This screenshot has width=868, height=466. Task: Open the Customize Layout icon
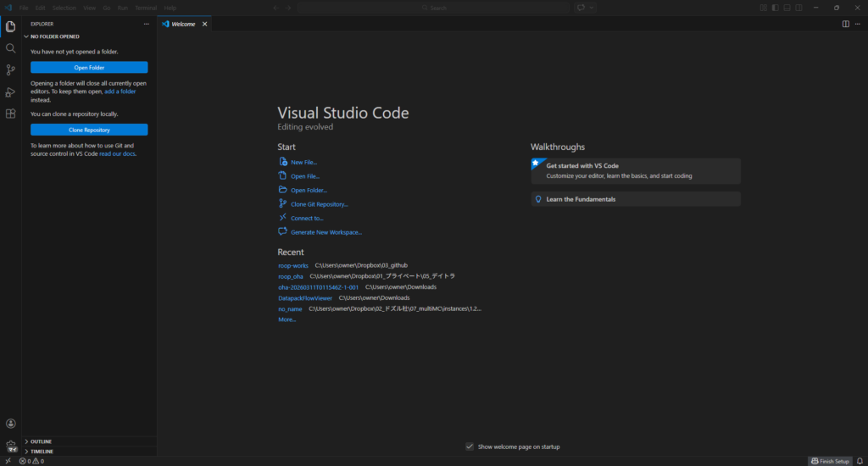(764, 8)
